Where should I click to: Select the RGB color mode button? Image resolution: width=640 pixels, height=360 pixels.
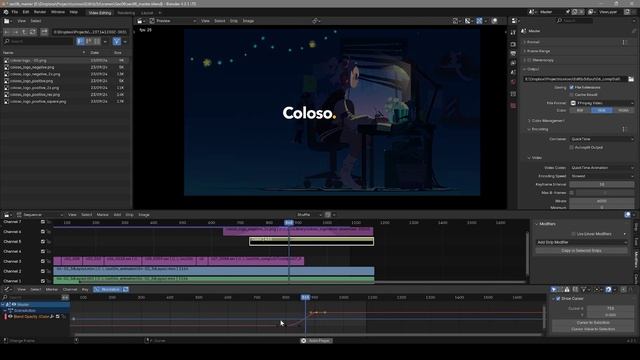click(602, 111)
